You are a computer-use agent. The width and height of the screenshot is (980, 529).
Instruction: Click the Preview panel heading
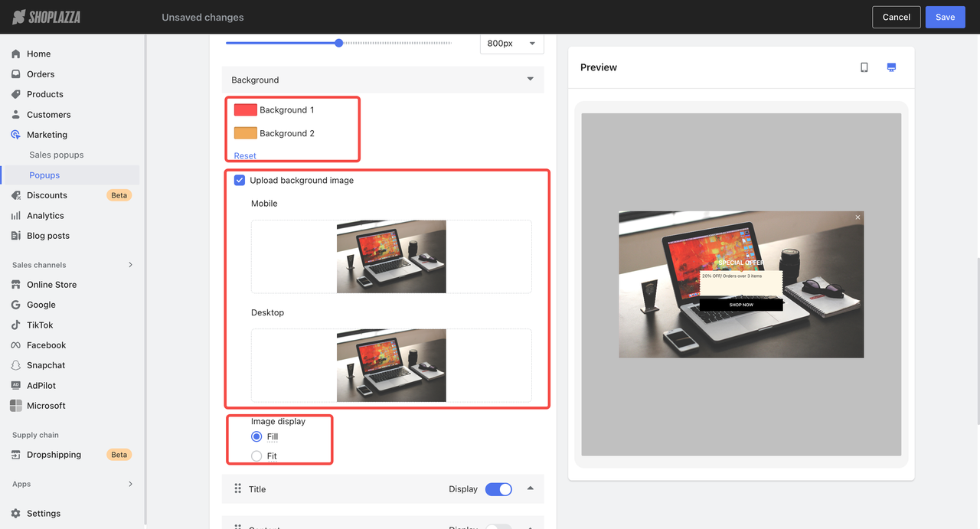click(x=599, y=67)
